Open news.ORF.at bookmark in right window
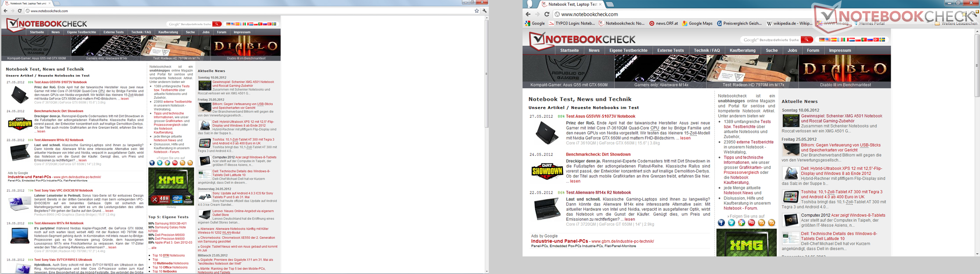 [664, 23]
